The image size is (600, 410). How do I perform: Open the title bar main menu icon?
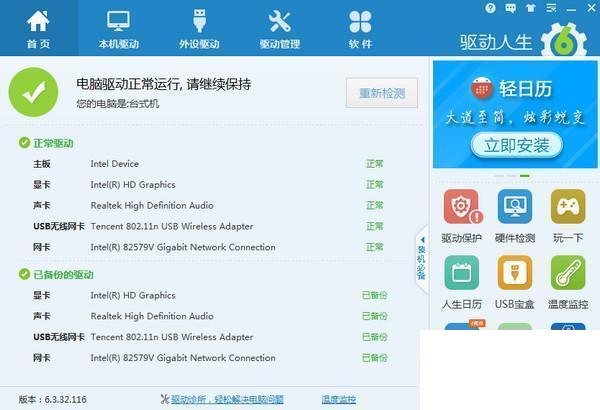551,8
